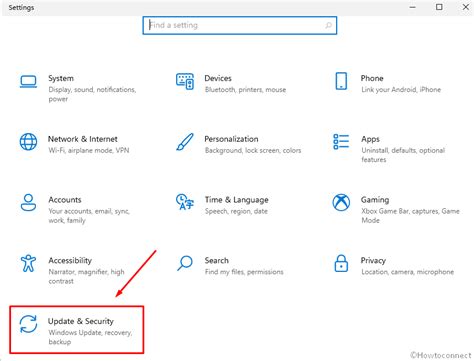
Task: Open the Privacy padlock icon
Action: [341, 263]
